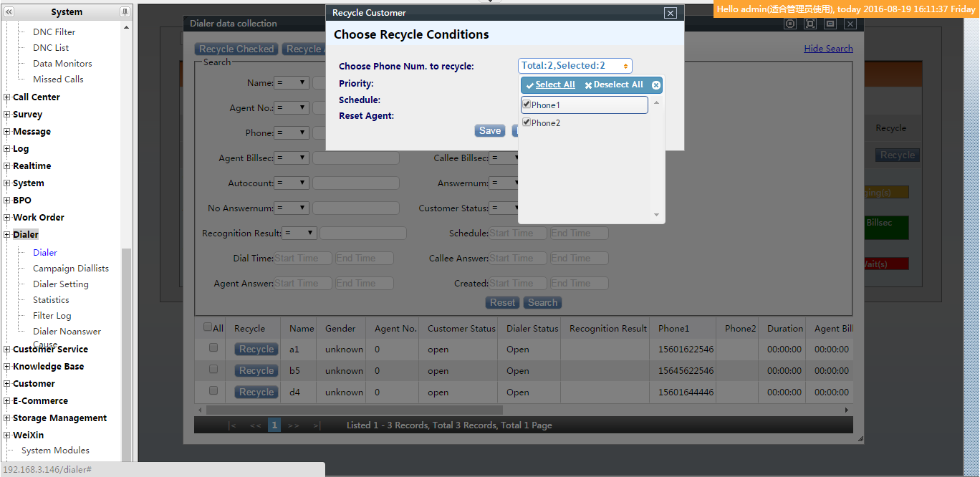Collapse the System sidebar with double-arrow icon

click(9, 12)
